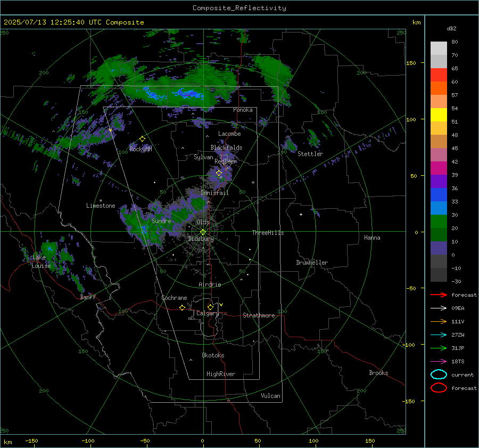The height and width of the screenshot is (448, 479).
Task: Click the Composite_Reflectivity title text
Action: [240, 8]
